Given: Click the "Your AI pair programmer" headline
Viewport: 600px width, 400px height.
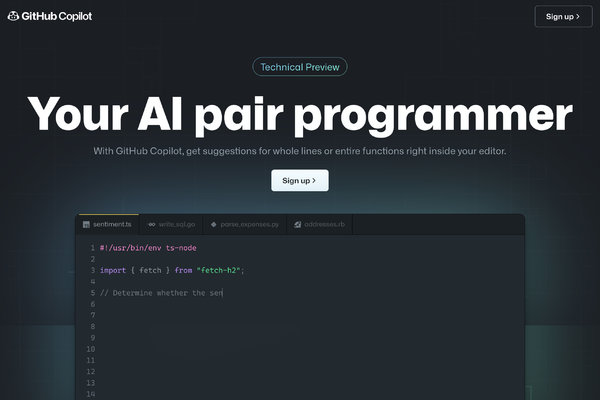Looking at the screenshot, I should coord(300,114).
